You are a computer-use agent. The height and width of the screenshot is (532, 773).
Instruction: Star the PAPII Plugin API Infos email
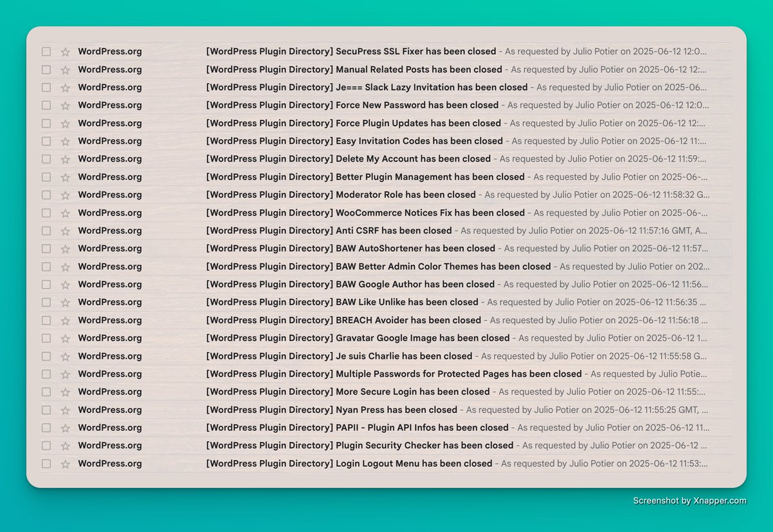coord(65,428)
